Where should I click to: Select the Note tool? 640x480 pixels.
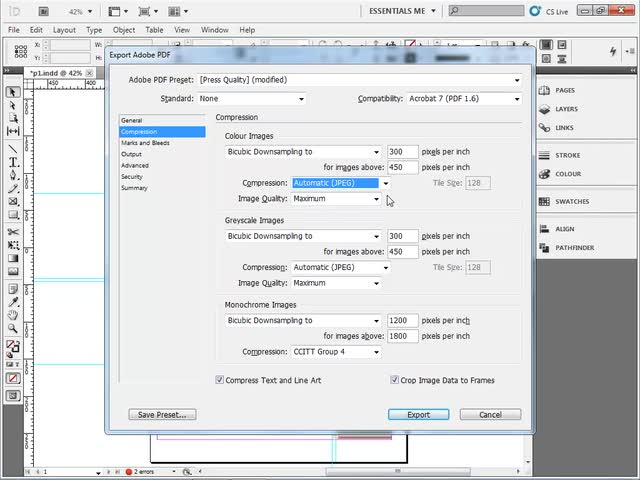tap(13, 289)
